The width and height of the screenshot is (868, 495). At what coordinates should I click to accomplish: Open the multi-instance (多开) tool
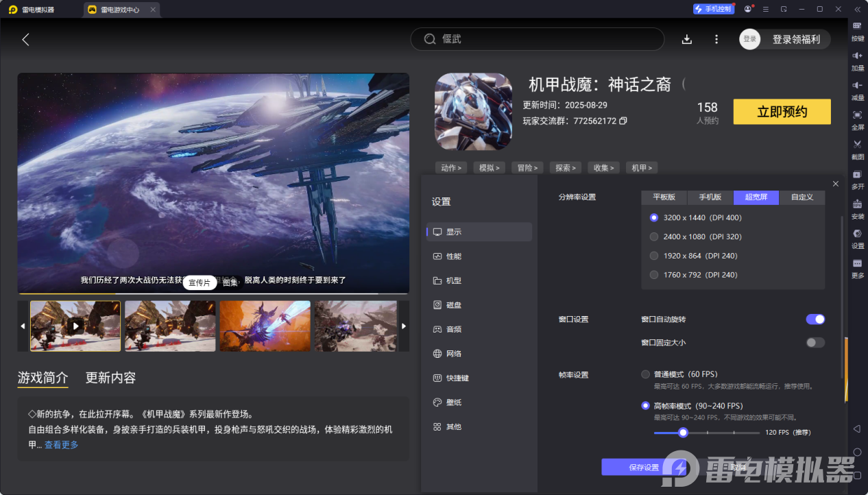(x=857, y=175)
